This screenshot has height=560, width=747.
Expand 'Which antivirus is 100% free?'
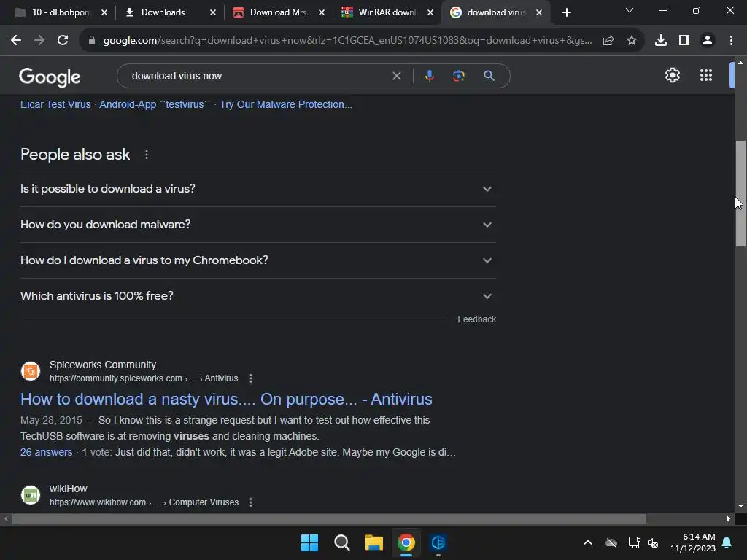pos(258,296)
